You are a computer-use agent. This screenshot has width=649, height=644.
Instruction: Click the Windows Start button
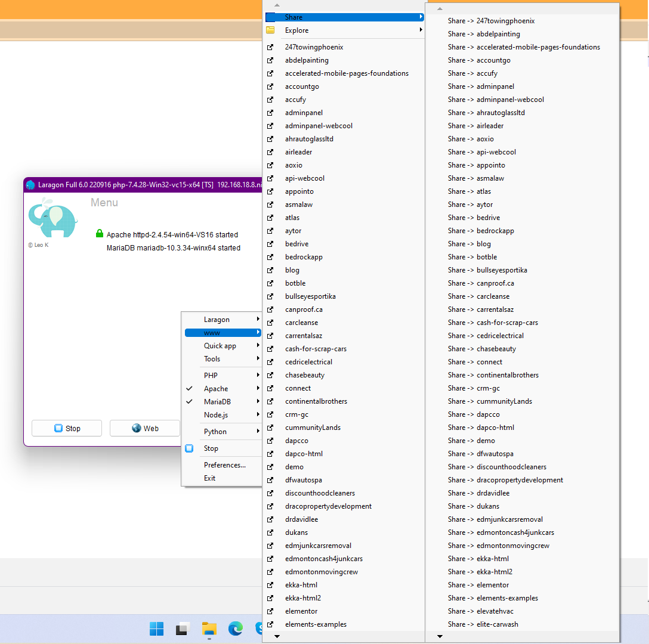(x=156, y=628)
